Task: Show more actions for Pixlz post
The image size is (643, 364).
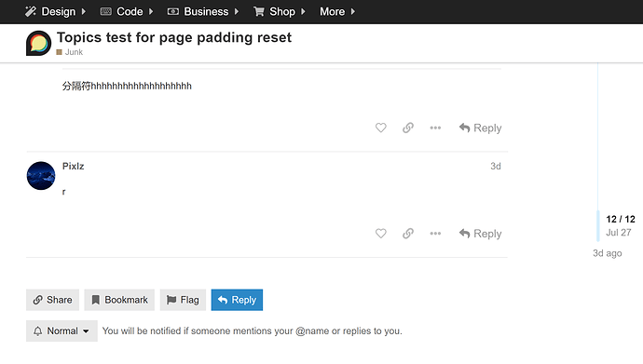Action: click(x=435, y=234)
